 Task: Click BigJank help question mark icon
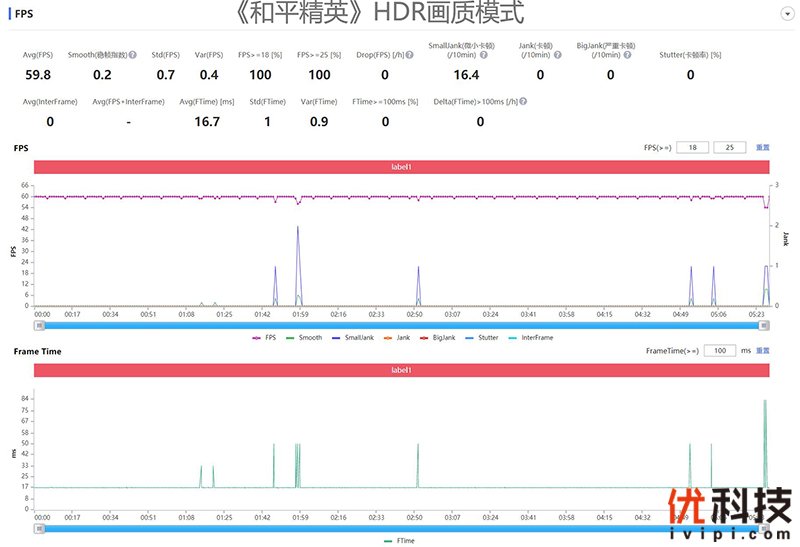click(x=626, y=55)
